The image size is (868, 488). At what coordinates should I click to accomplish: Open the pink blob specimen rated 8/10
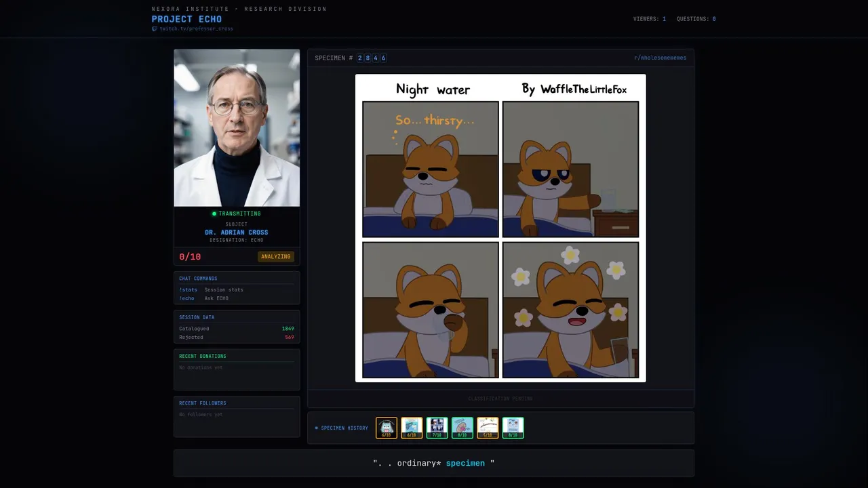[462, 428]
